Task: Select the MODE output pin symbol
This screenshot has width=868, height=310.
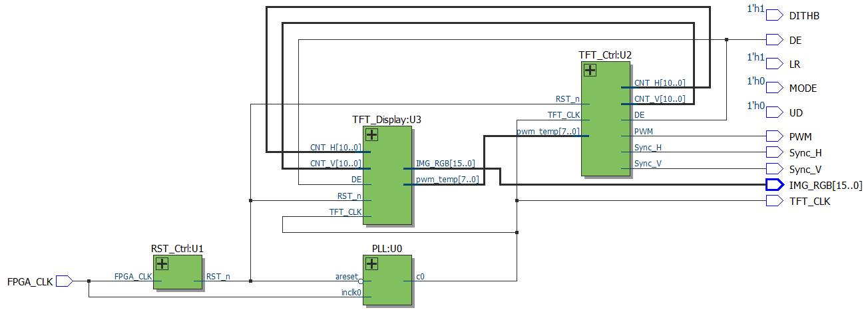Action: pyautogui.click(x=774, y=88)
